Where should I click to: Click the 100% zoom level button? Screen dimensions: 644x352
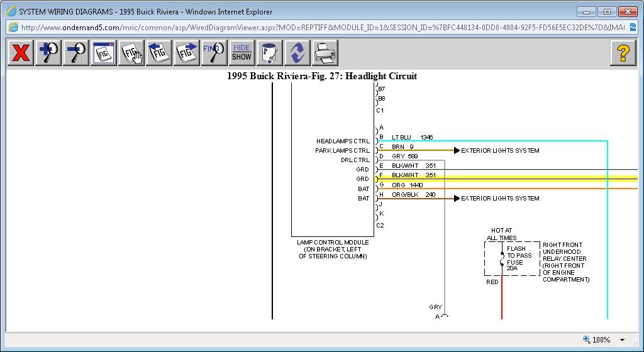coord(597,340)
